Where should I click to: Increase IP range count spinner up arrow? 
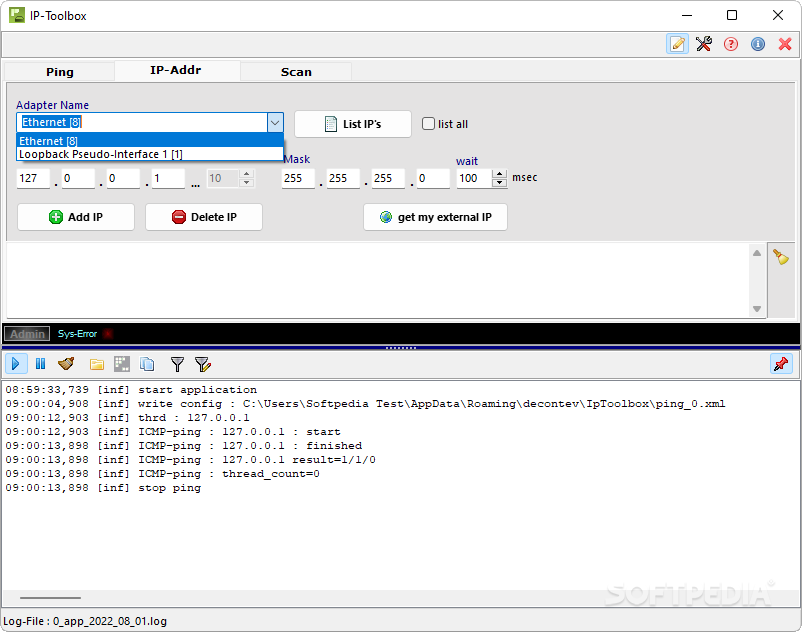pos(247,174)
